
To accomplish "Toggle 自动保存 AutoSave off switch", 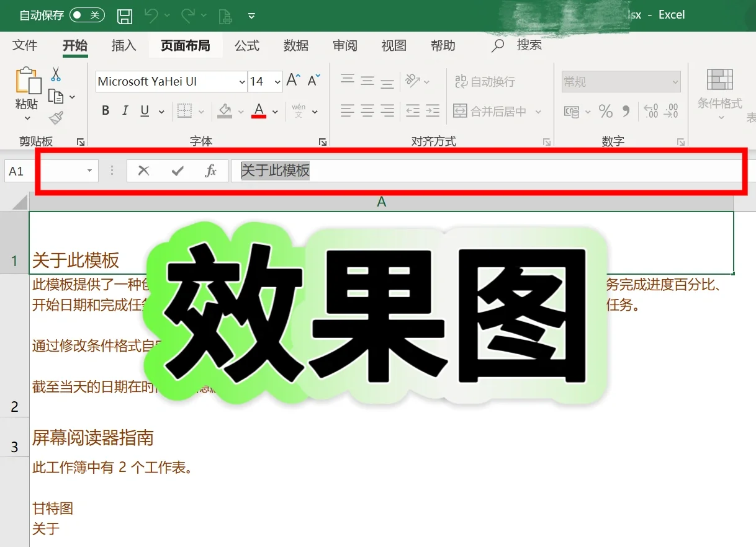I will pyautogui.click(x=86, y=15).
